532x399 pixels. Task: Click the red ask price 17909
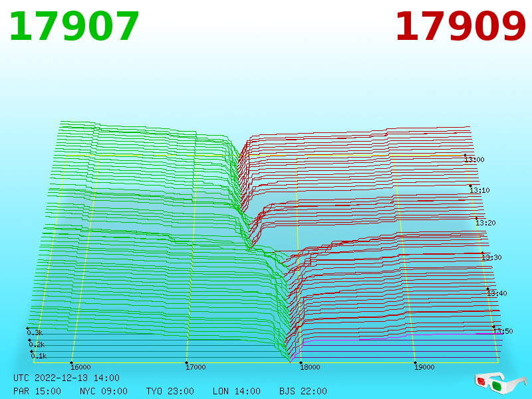tap(460, 27)
